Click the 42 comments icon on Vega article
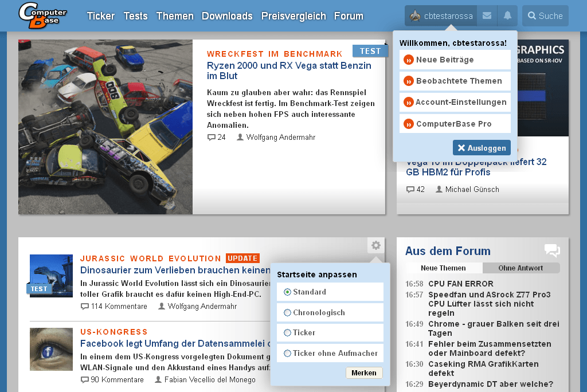Viewport: 587px width, 392px height. 410,190
